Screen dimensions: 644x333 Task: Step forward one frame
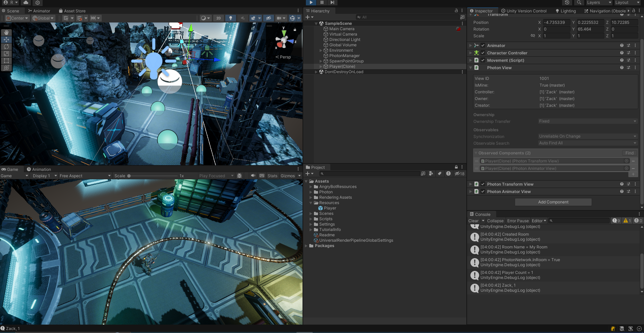coord(332,2)
